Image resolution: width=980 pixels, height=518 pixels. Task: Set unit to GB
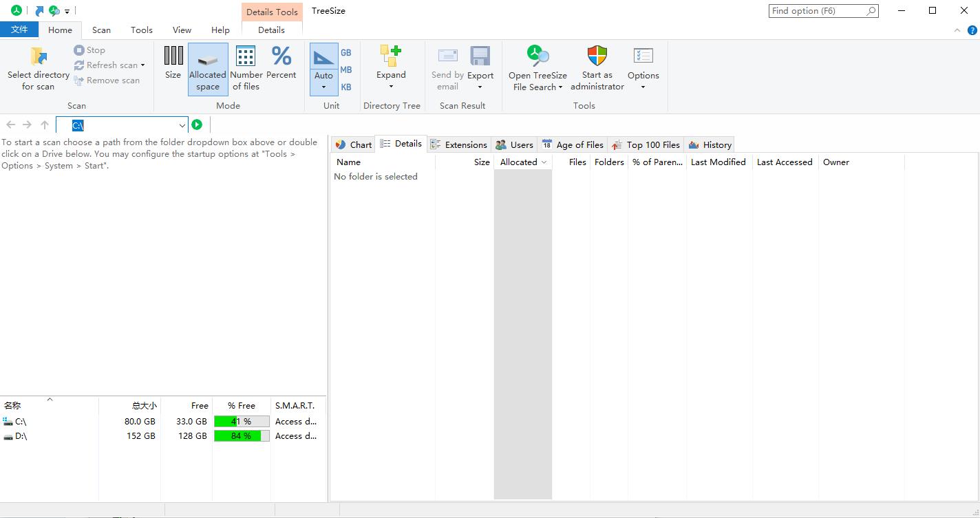[x=346, y=53]
